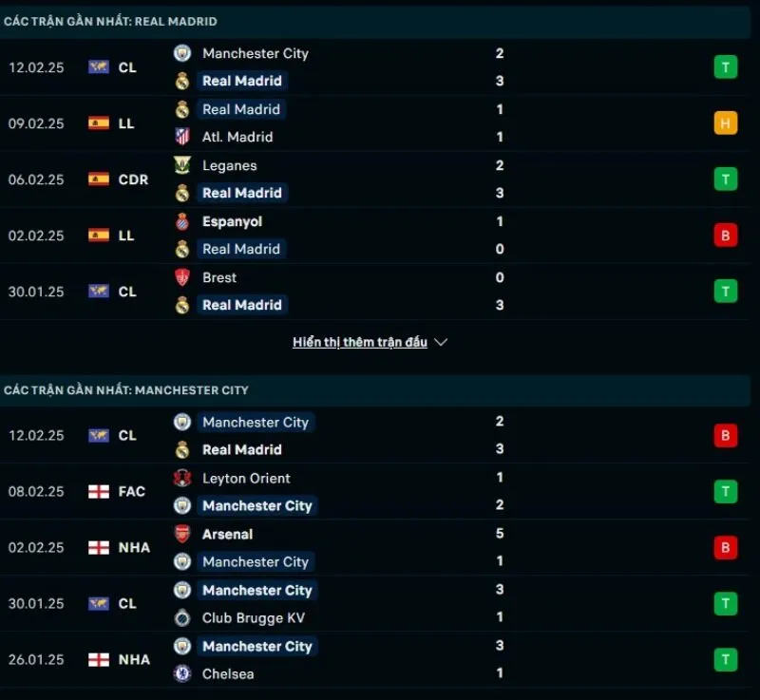Click red B badge for Espanyol match
The height and width of the screenshot is (700, 760).
click(726, 235)
